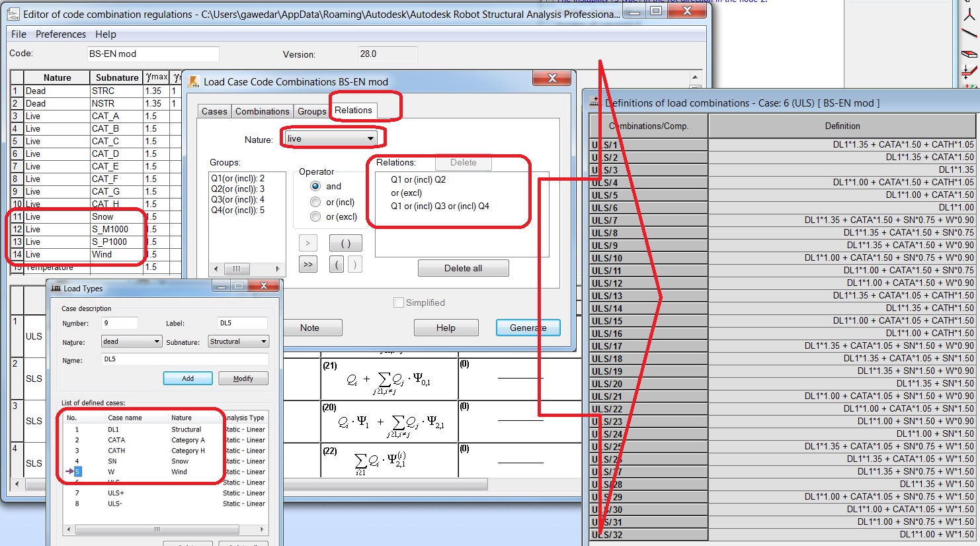Click the Groups list horizontal scrollbar
Screen dimensions: 980x546
point(247,269)
